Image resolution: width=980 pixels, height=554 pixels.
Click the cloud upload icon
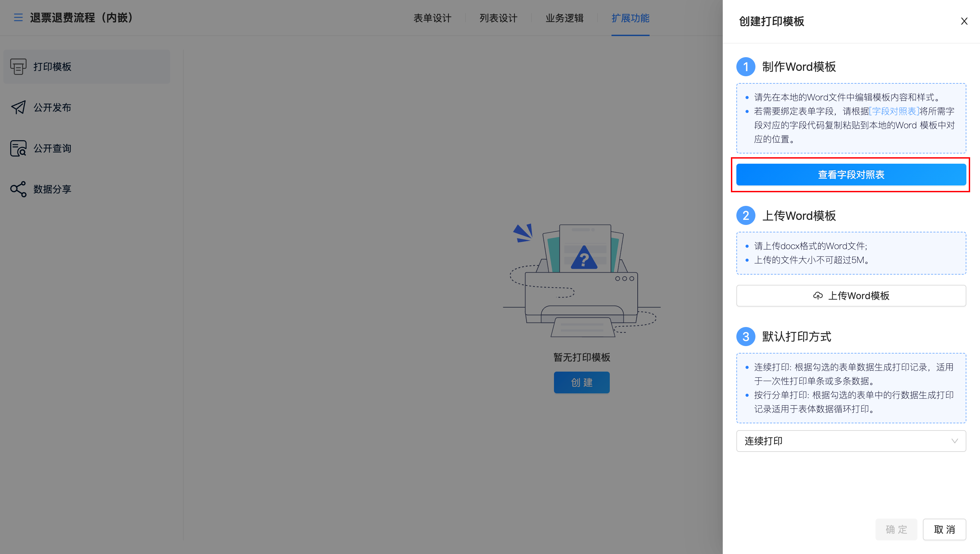point(818,296)
